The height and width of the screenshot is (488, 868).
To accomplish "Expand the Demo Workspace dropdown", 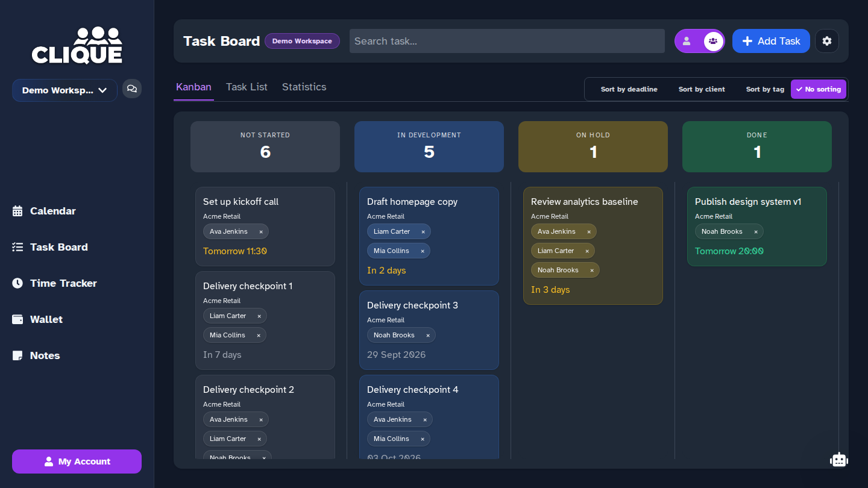I will tap(64, 90).
